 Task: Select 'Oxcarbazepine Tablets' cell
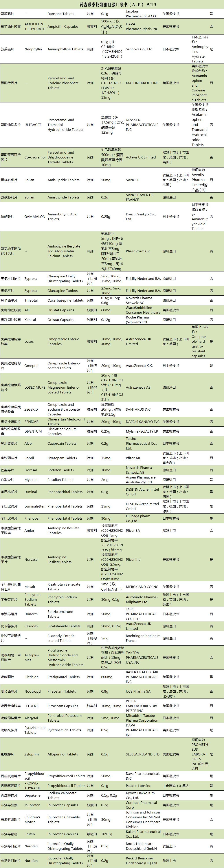(65, 300)
